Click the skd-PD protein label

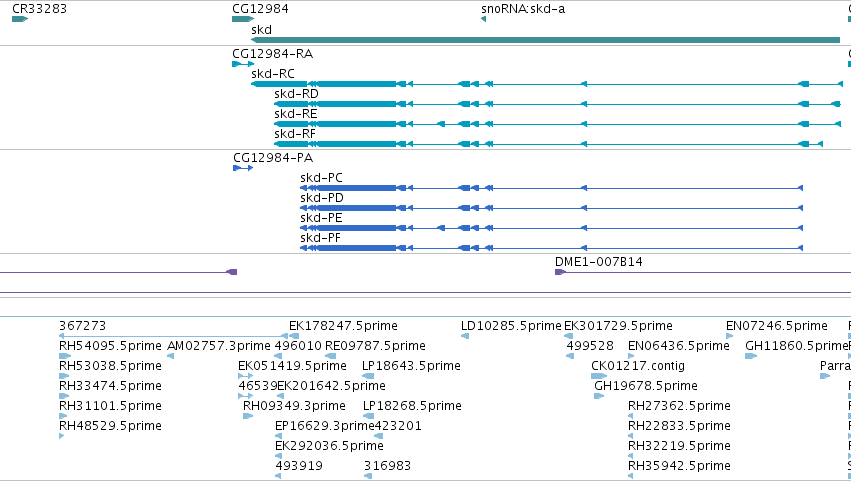[x=322, y=198]
